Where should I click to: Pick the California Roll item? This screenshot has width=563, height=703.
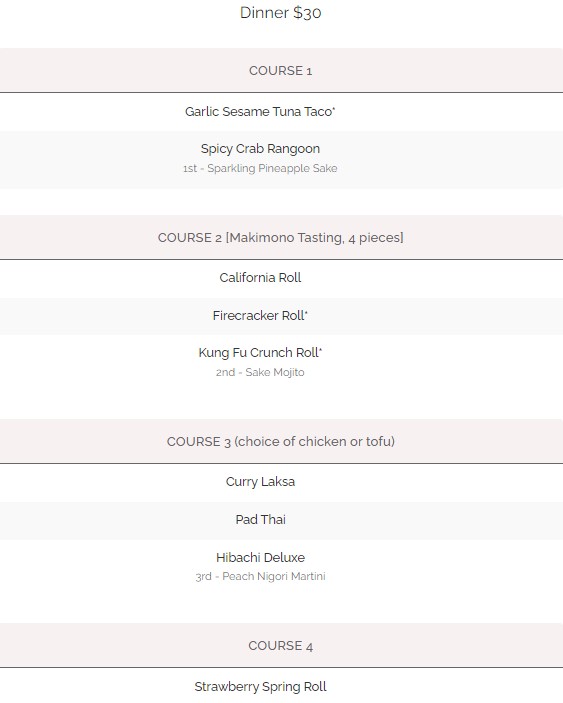tap(260, 278)
